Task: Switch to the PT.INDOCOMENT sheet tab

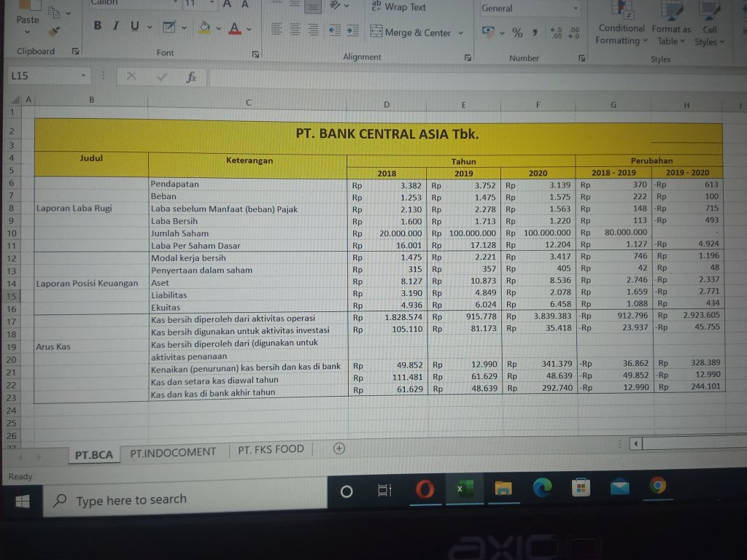Action: point(173,452)
